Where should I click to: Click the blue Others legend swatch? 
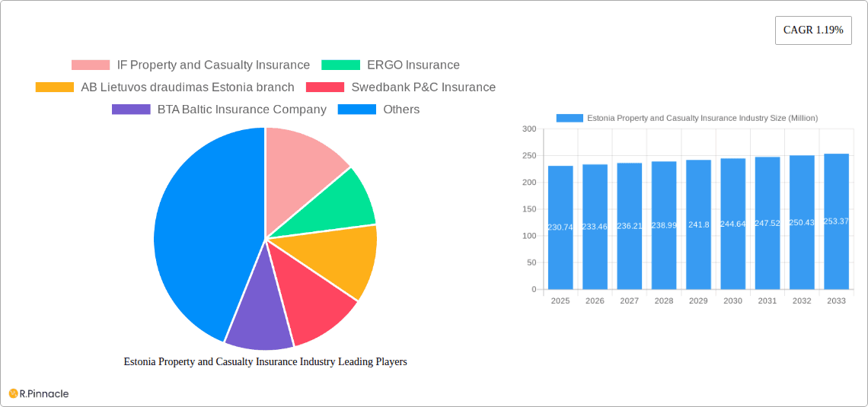click(357, 110)
